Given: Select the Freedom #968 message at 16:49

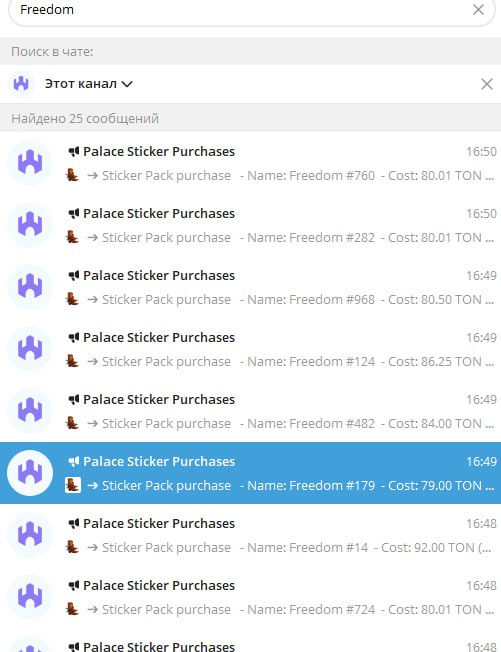Looking at the screenshot, I should tap(250, 287).
